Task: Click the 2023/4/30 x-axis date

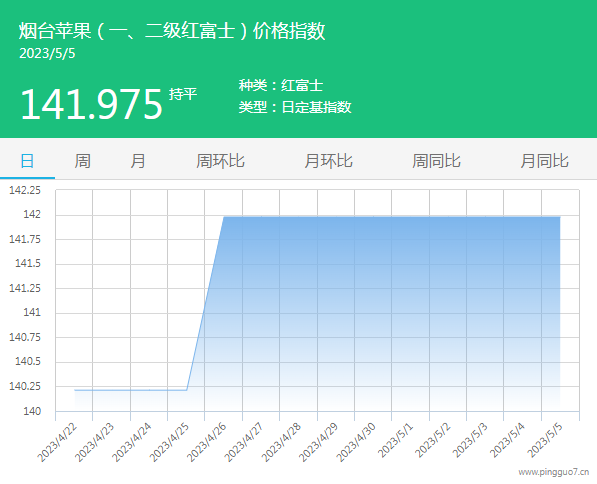Action: click(356, 442)
